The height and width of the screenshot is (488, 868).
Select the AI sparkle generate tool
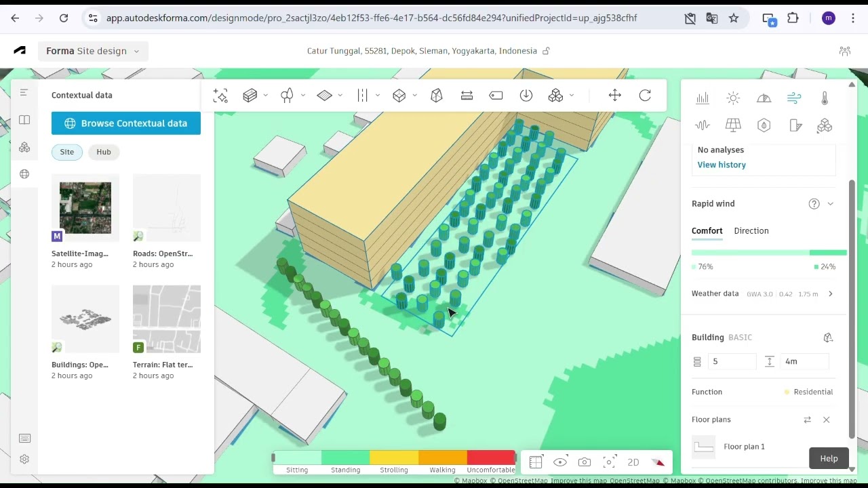(220, 96)
